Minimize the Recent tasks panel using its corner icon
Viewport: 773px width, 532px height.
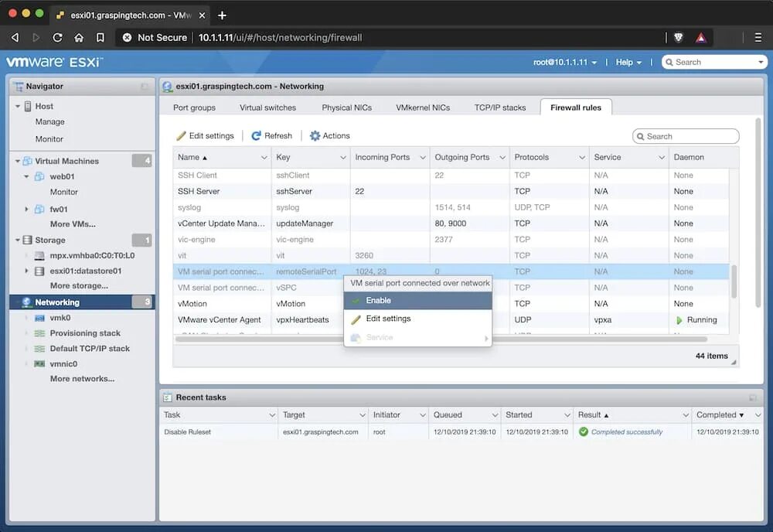click(753, 397)
